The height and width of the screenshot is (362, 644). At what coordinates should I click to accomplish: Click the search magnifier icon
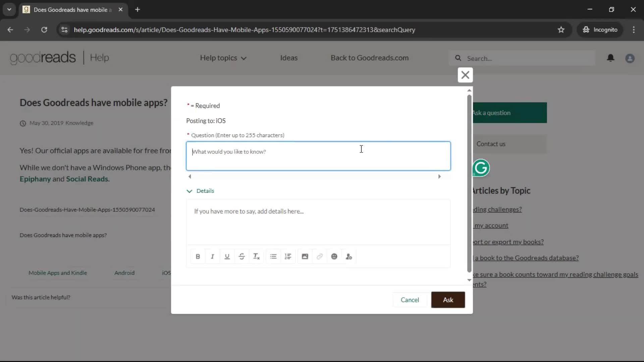[458, 58]
